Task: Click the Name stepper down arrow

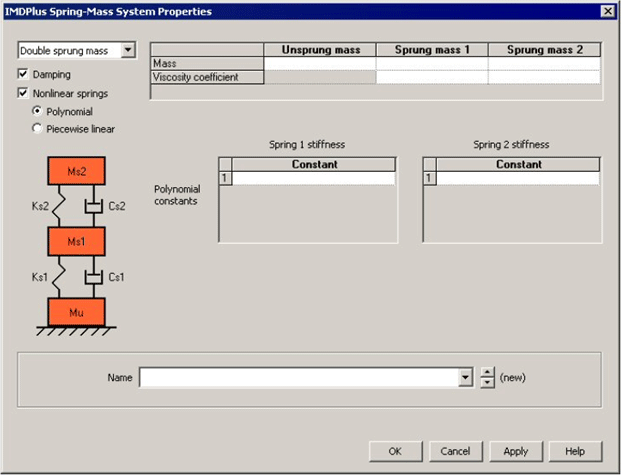Action: 488,383
